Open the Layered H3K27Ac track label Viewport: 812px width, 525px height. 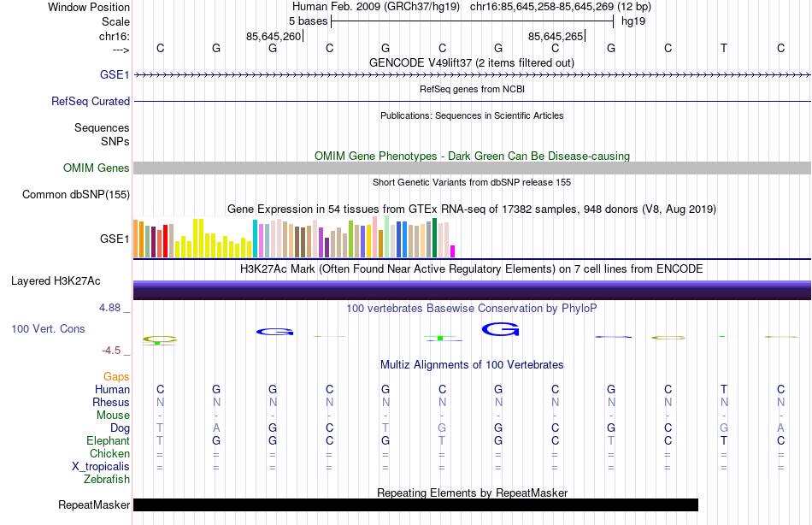(56, 281)
